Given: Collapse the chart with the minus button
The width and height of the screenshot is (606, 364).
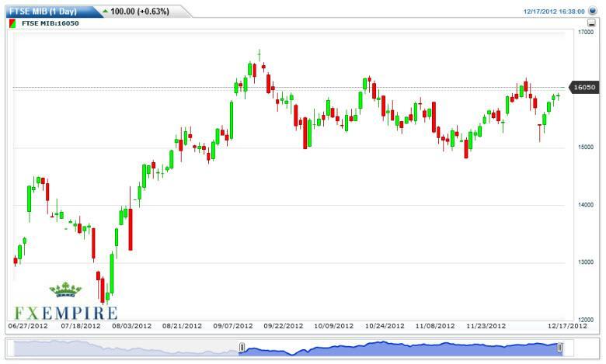Looking at the screenshot, I should (591, 24).
